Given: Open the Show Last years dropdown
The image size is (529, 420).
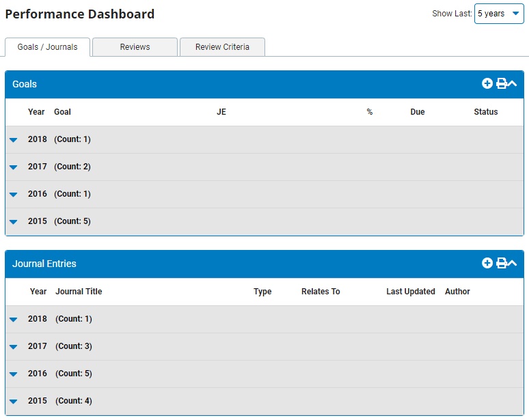Looking at the screenshot, I should [x=499, y=14].
